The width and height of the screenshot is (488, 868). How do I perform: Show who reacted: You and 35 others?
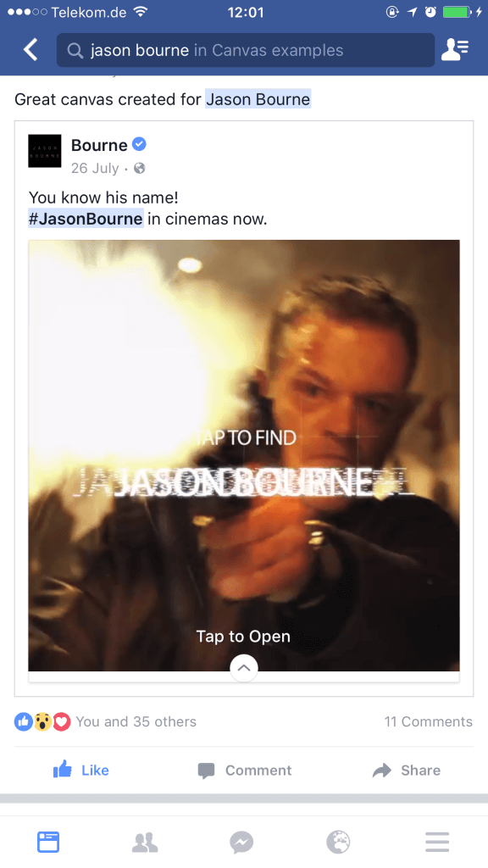pos(136,721)
